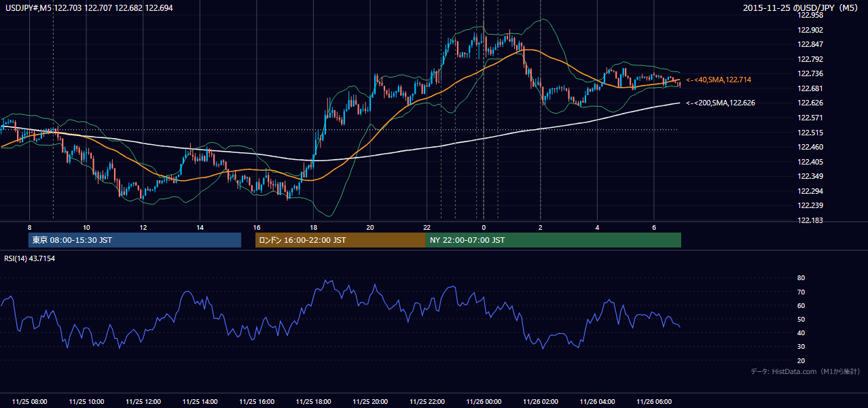Click the 11/26 02:00 time axis label
Viewport: 868px width, 408px height.
point(541,402)
